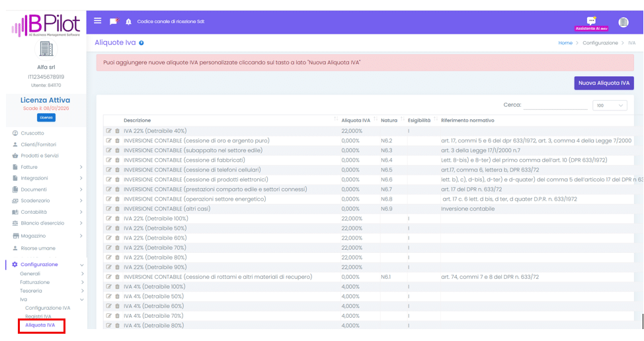
Task: Delete the subappalto nel settore edile row
Action: tap(117, 150)
